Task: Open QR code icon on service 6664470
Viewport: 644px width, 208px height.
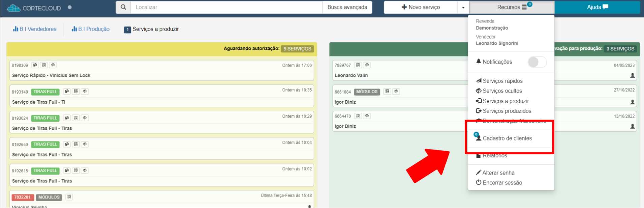Action: (358, 116)
